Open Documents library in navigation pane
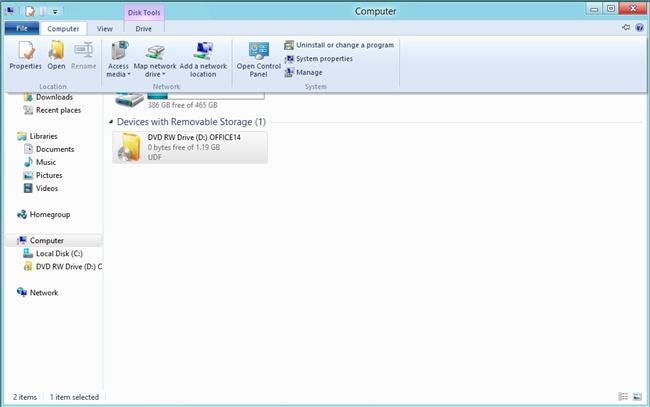The image size is (650, 407). pyautogui.click(x=55, y=149)
